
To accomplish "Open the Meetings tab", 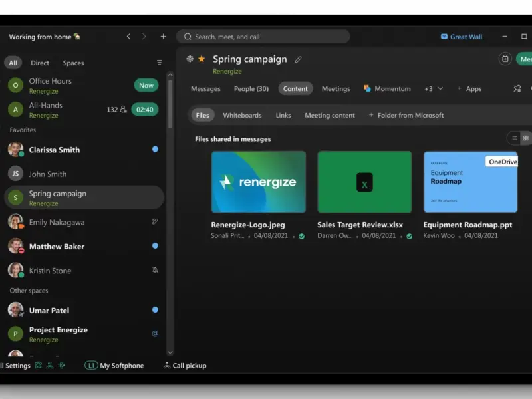I will click(336, 89).
